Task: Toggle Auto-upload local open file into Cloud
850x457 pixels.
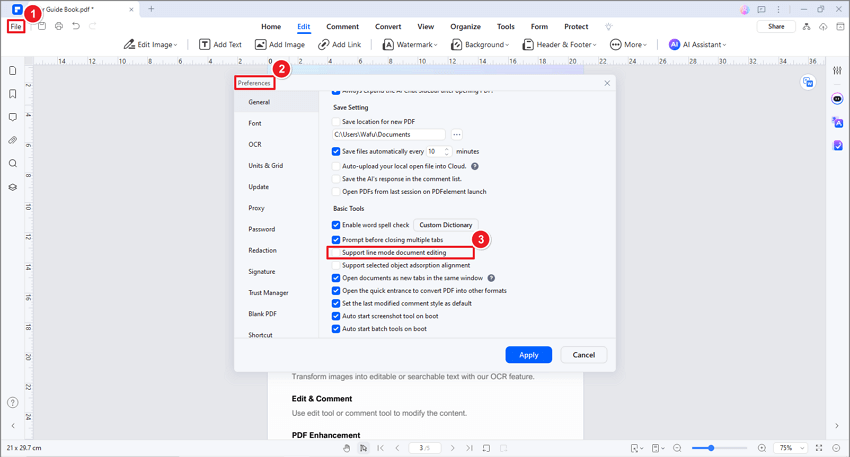Action: pyautogui.click(x=336, y=166)
